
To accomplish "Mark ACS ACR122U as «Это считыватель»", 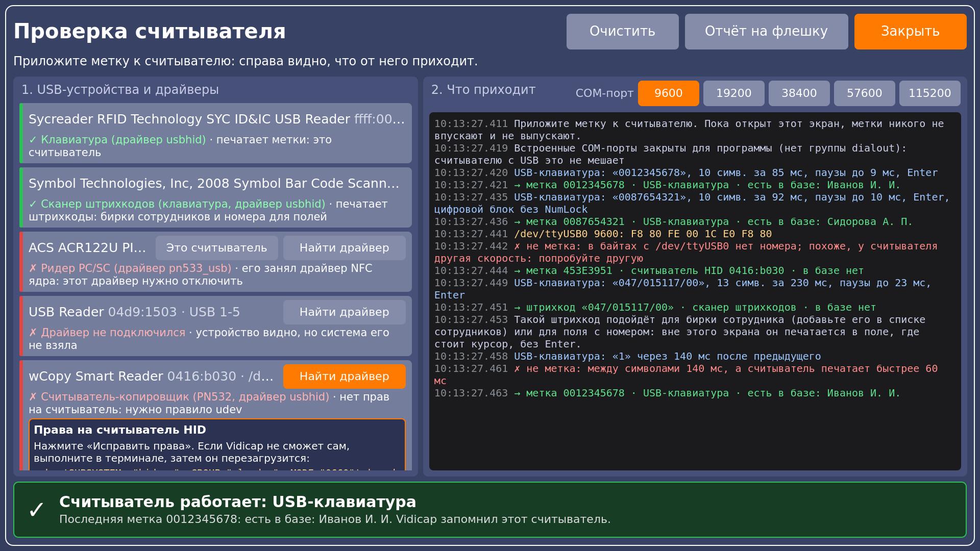I will tap(216, 248).
